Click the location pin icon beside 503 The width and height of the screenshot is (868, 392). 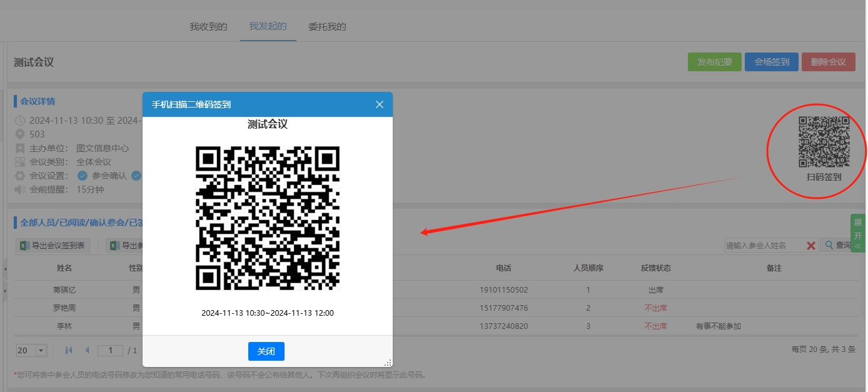pyautogui.click(x=20, y=134)
